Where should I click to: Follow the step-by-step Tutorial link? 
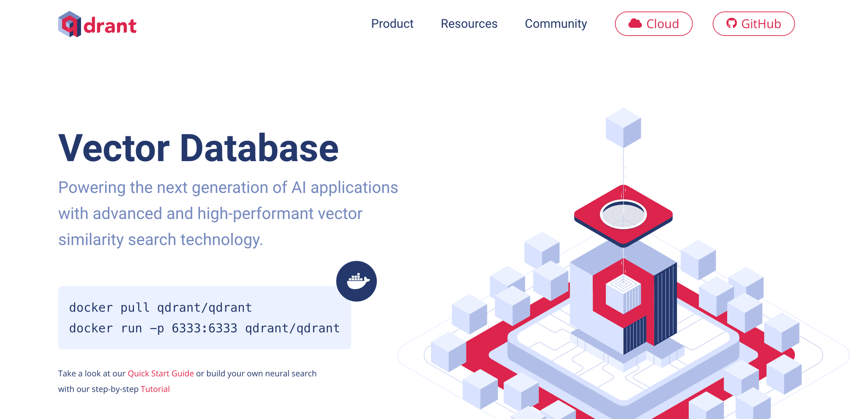click(155, 389)
